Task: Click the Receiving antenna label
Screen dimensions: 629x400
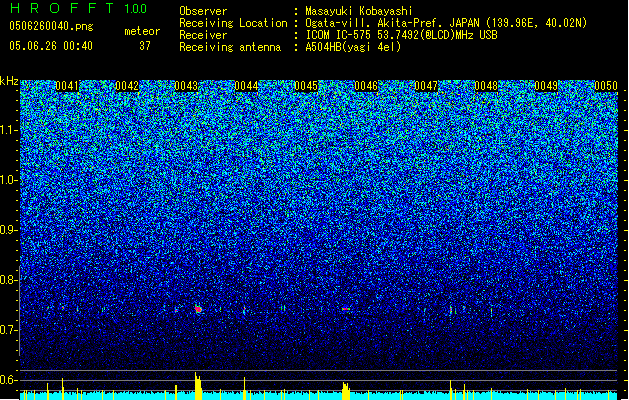Action: pyautogui.click(x=230, y=47)
